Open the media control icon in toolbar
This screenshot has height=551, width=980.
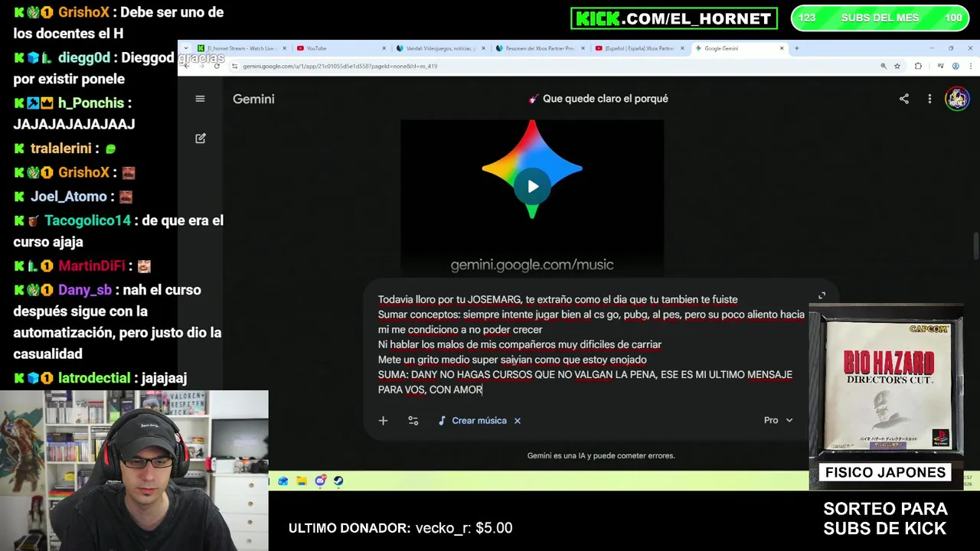pyautogui.click(x=940, y=66)
